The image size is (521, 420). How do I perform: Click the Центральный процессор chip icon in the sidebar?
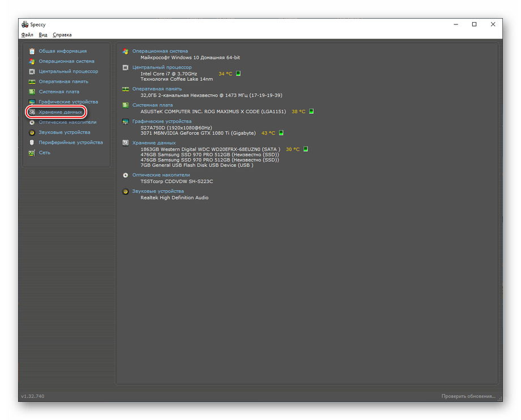point(32,71)
